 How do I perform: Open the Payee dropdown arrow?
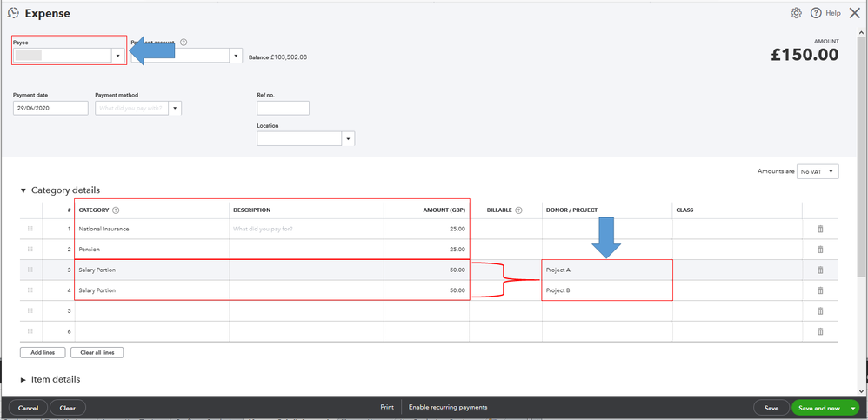(118, 56)
